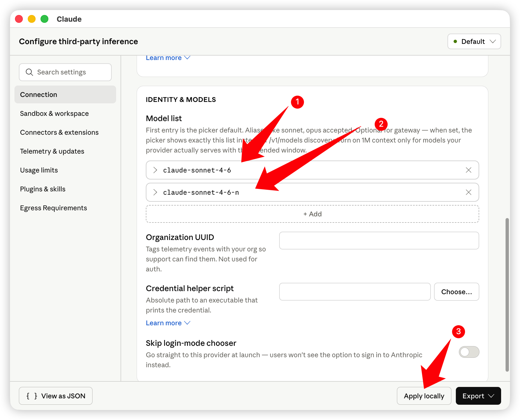
Task: Switch to Telemetry & updates
Action: click(65, 151)
